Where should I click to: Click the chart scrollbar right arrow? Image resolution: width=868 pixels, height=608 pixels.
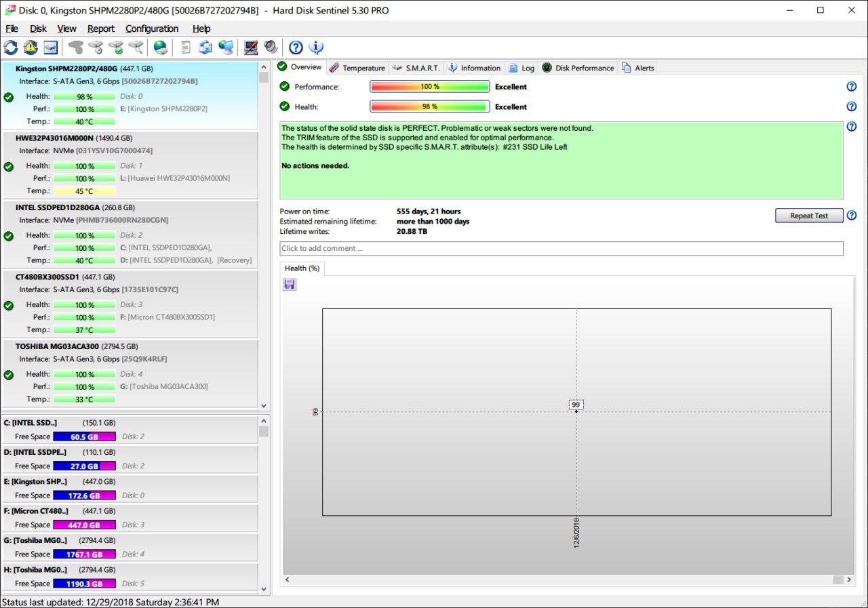849,580
